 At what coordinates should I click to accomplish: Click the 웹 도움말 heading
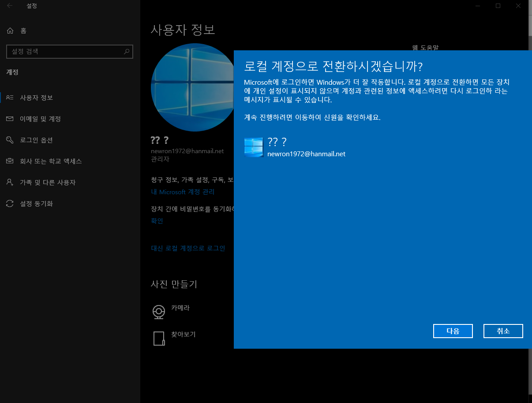point(425,47)
